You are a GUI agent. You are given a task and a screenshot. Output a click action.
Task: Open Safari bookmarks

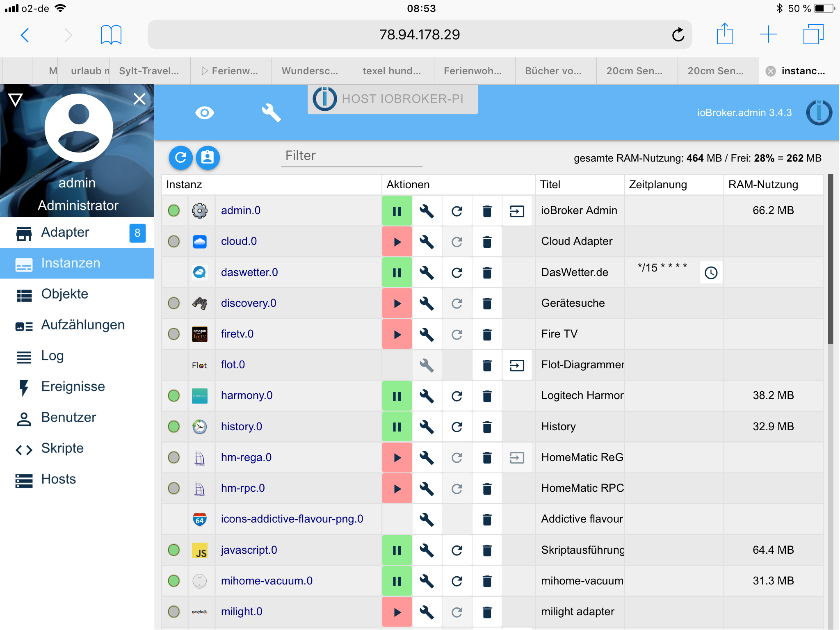click(111, 35)
